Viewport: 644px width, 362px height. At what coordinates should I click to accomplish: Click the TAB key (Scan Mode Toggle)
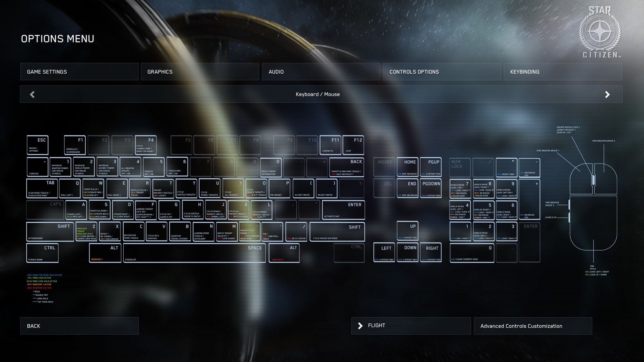42,188
